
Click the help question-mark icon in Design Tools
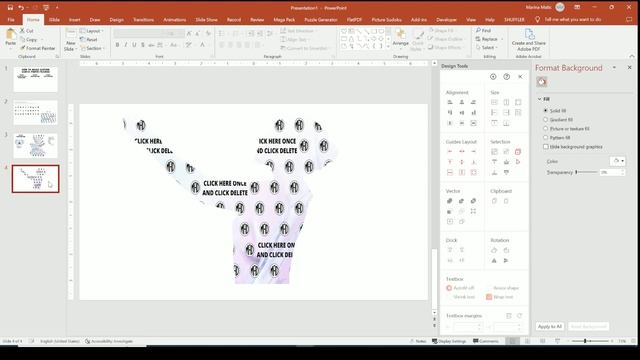click(507, 77)
